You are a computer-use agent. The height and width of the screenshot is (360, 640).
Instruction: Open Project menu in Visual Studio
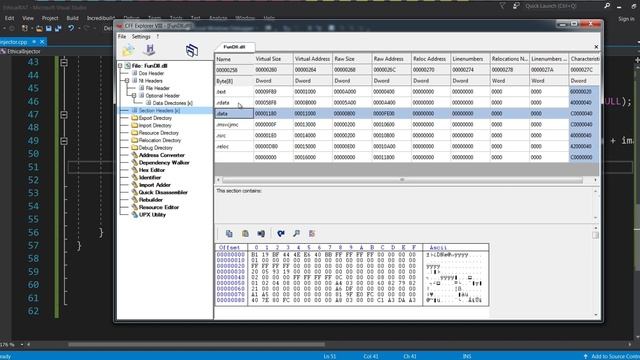[50, 18]
